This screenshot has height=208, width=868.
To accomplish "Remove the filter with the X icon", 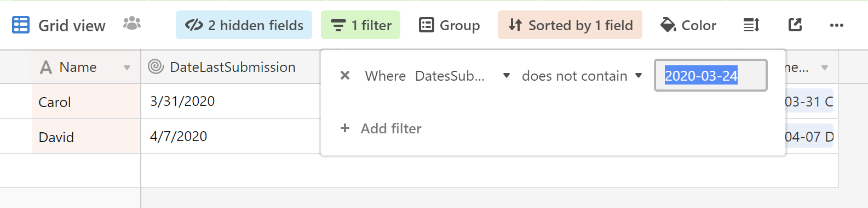I will tap(345, 75).
